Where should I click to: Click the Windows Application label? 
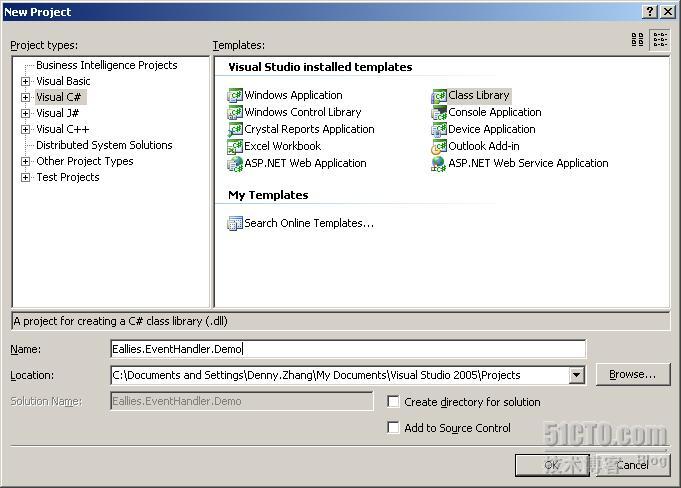point(293,95)
